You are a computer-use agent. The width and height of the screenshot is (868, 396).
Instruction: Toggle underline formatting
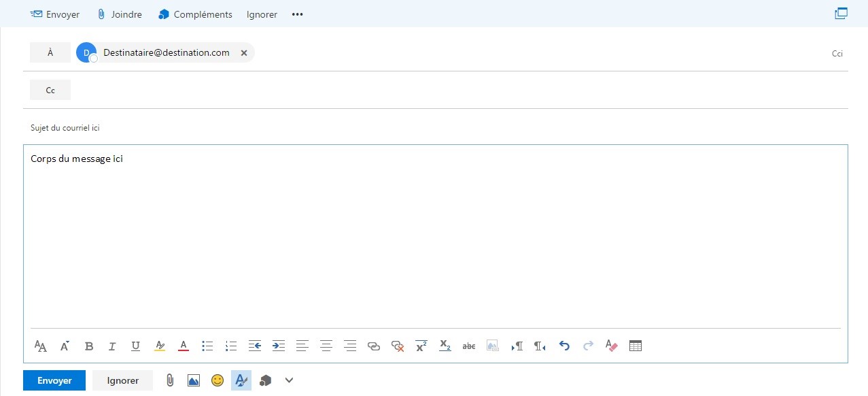(x=136, y=346)
